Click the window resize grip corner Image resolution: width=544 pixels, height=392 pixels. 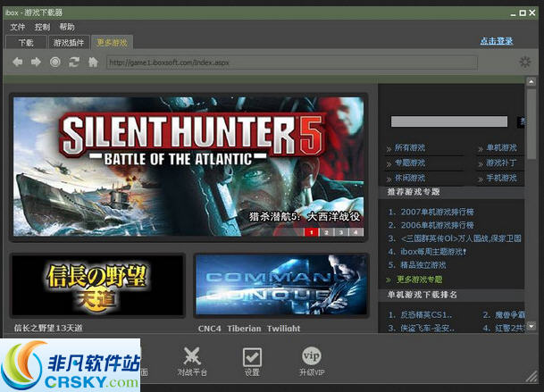click(531, 377)
